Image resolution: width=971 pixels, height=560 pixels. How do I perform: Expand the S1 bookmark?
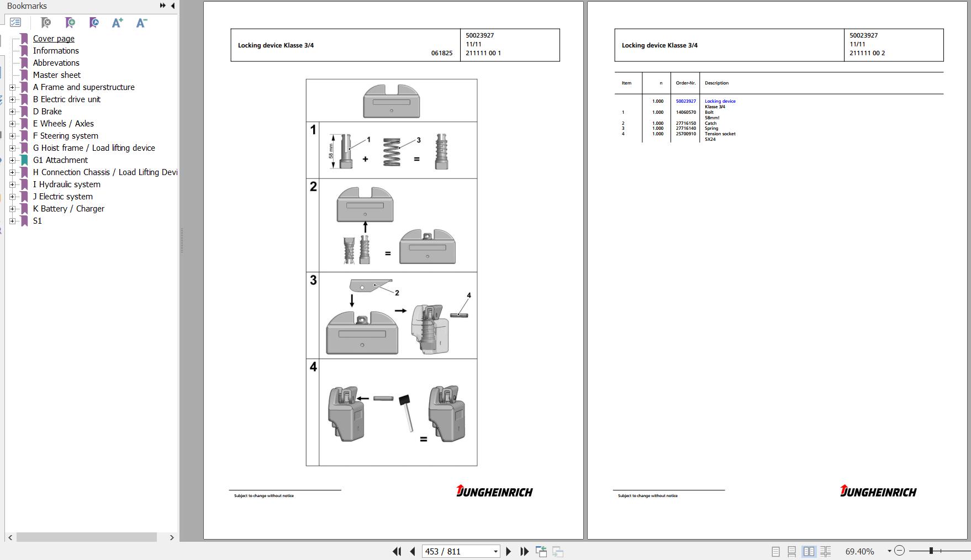tap(13, 221)
